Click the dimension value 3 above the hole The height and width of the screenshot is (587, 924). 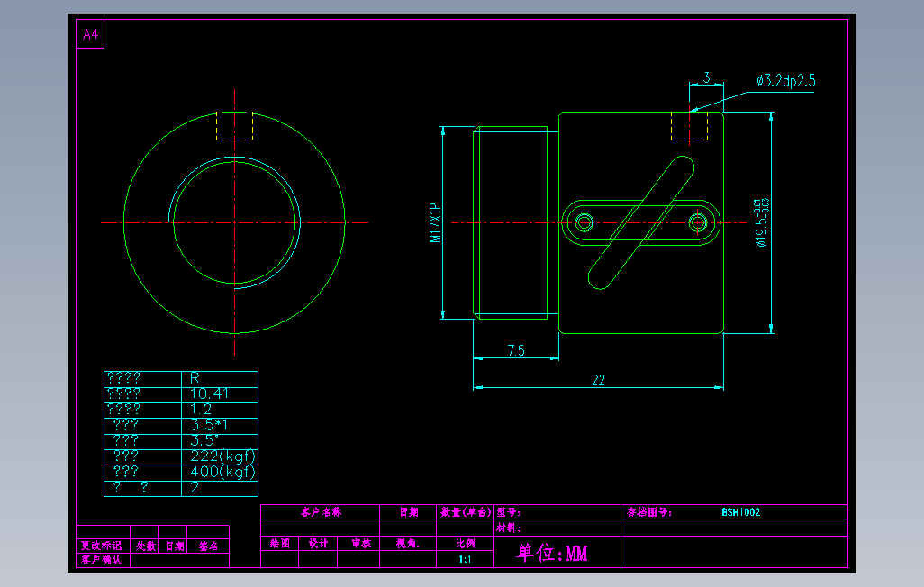707,77
